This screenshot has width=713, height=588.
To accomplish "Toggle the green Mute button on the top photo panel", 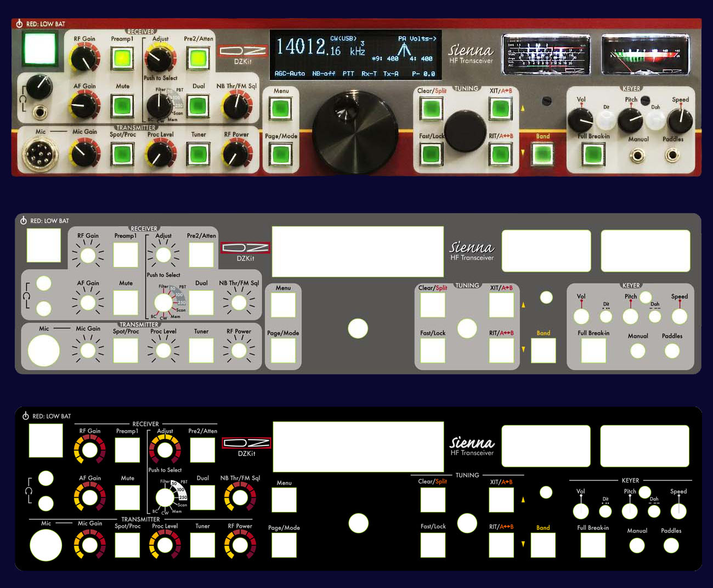I will (122, 106).
